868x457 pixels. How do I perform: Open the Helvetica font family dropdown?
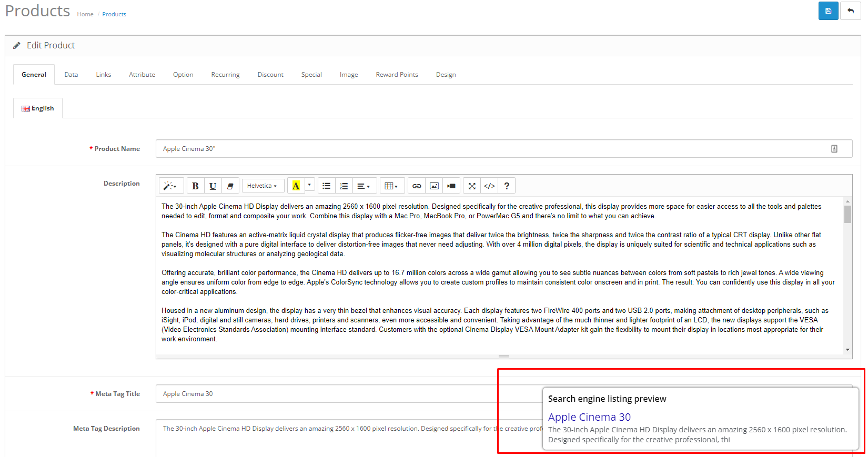[x=263, y=186]
